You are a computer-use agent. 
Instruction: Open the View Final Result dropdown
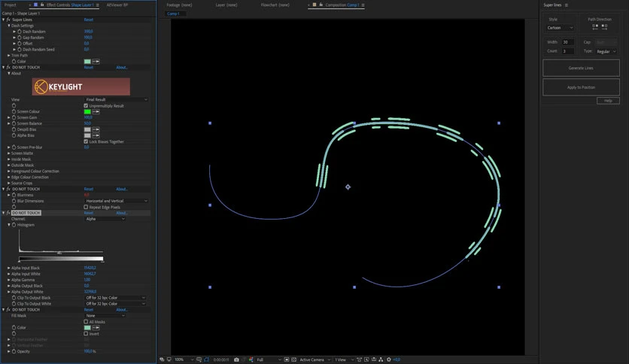[x=117, y=99]
